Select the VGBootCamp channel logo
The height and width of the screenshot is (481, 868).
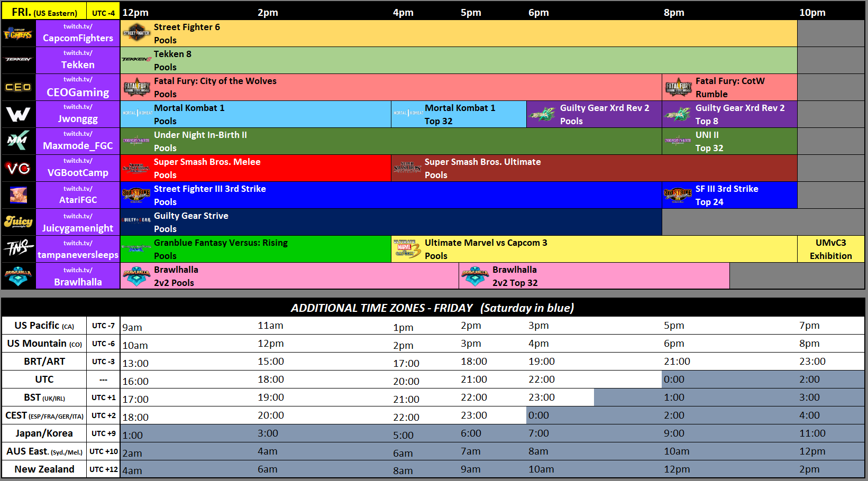pos(18,168)
